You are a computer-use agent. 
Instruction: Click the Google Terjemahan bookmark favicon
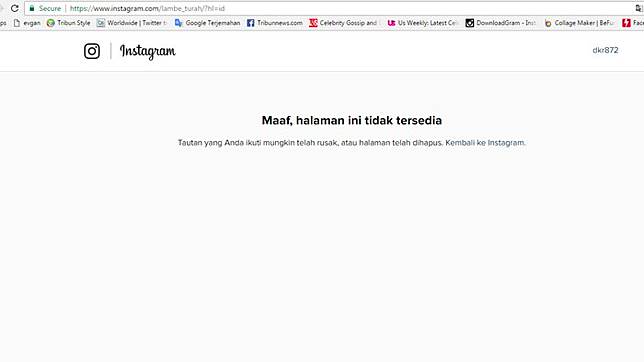[x=178, y=23]
